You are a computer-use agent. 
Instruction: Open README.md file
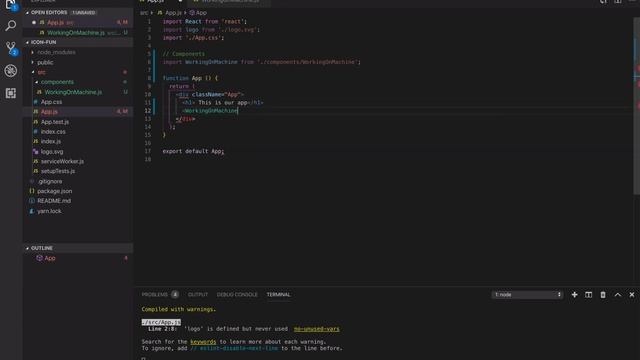click(x=54, y=201)
